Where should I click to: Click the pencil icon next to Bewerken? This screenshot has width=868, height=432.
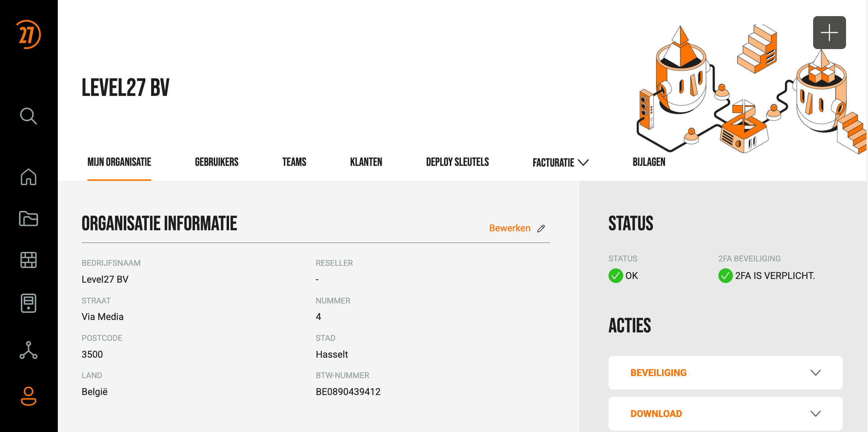[x=541, y=228]
